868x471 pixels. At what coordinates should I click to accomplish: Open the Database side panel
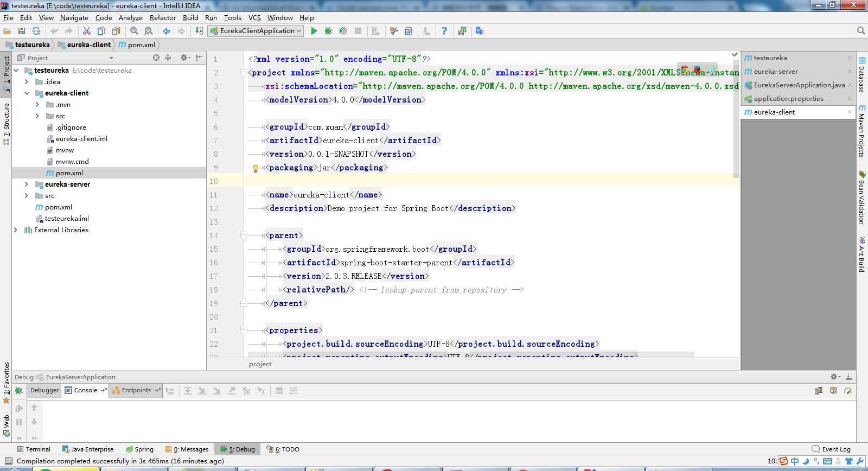pyautogui.click(x=861, y=74)
